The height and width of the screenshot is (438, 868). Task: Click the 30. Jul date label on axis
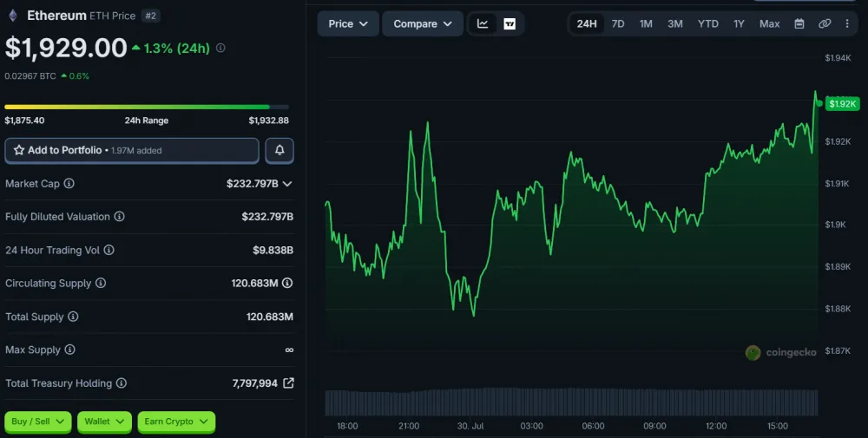coord(470,426)
